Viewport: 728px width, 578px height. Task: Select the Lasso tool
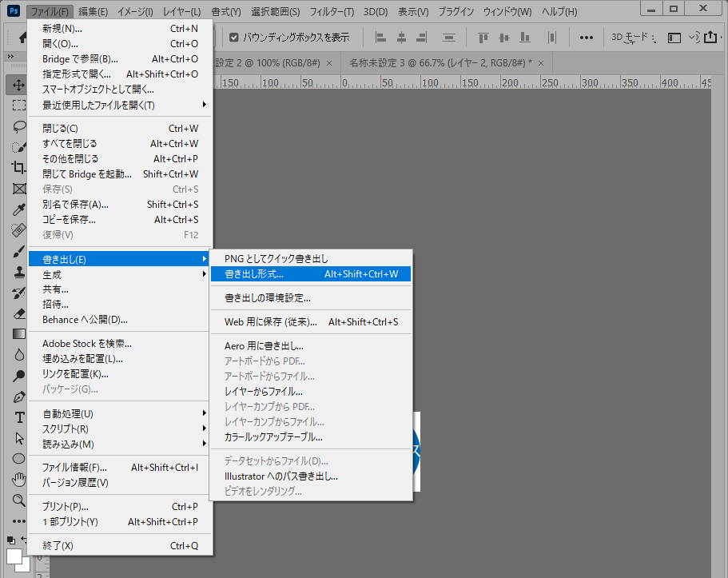coord(18,126)
